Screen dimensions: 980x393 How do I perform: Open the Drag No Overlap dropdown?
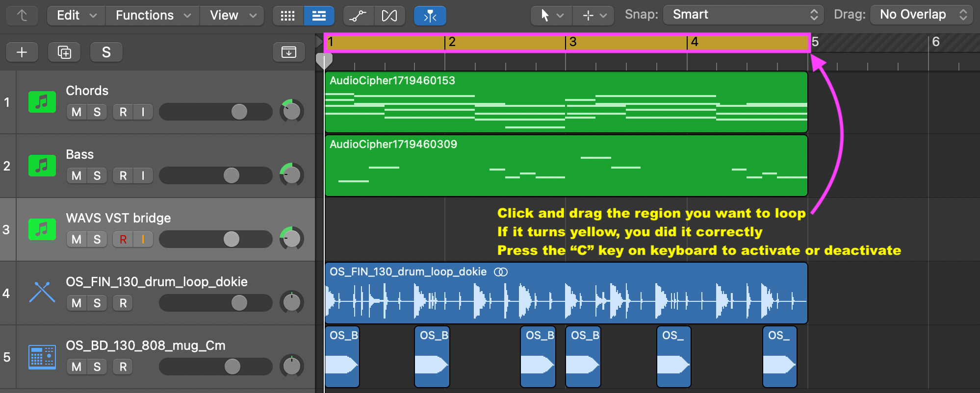pos(922,15)
